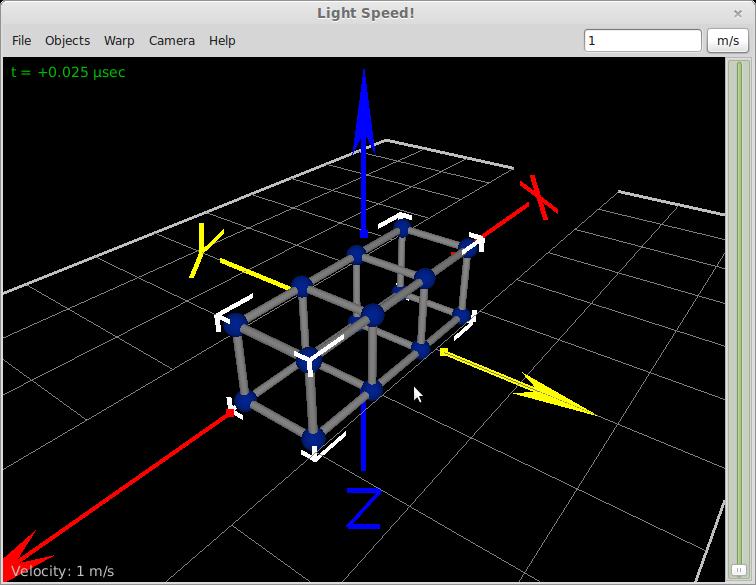Open the Camera menu
756x585 pixels.
pyautogui.click(x=172, y=40)
